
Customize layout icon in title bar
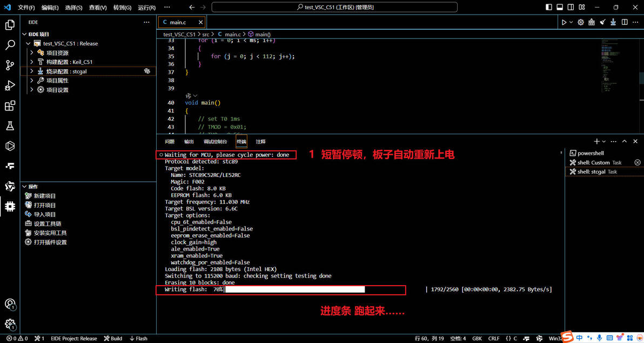(x=581, y=8)
